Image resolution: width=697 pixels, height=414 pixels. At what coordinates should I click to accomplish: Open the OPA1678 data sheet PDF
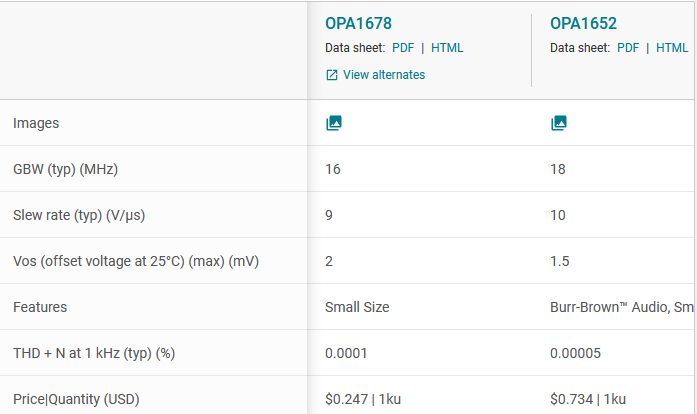(403, 48)
